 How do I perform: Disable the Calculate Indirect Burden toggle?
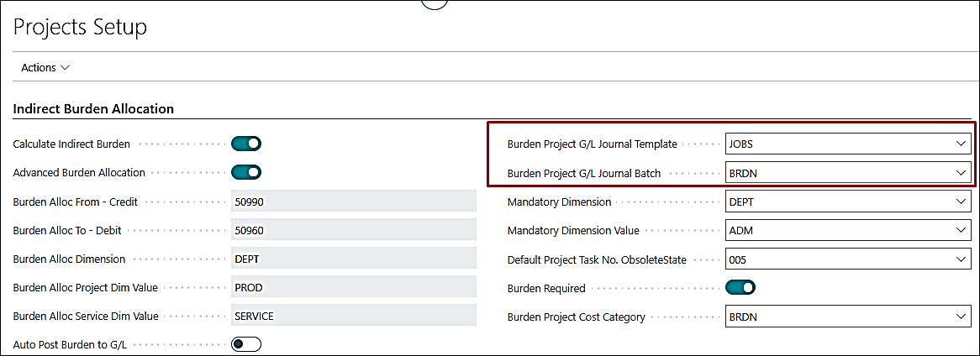coord(246,144)
